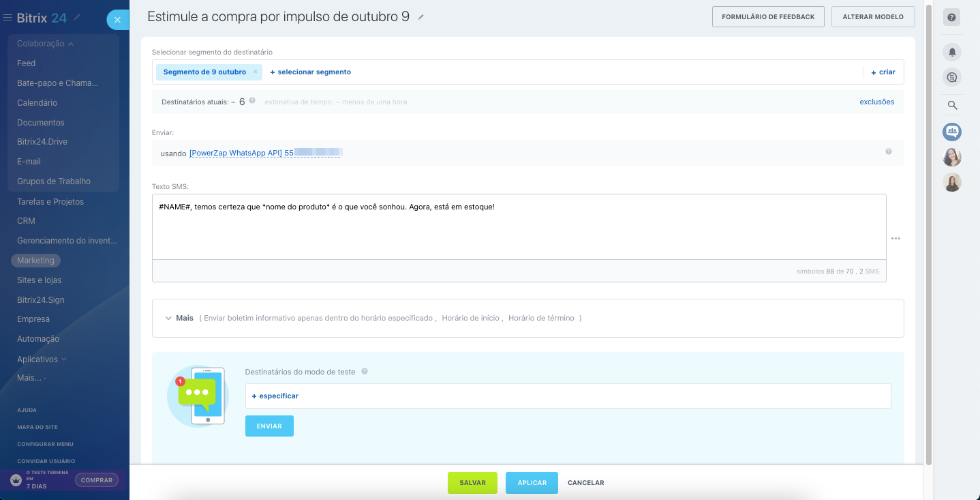Image resolution: width=980 pixels, height=500 pixels.
Task: Click the three-dots icon beside SMS text
Action: pos(895,238)
